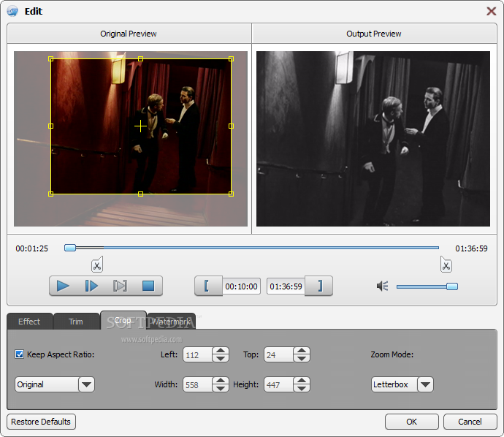Screen dimensions: 504x437
Task: Increase the crop Width value
Action: (221, 381)
